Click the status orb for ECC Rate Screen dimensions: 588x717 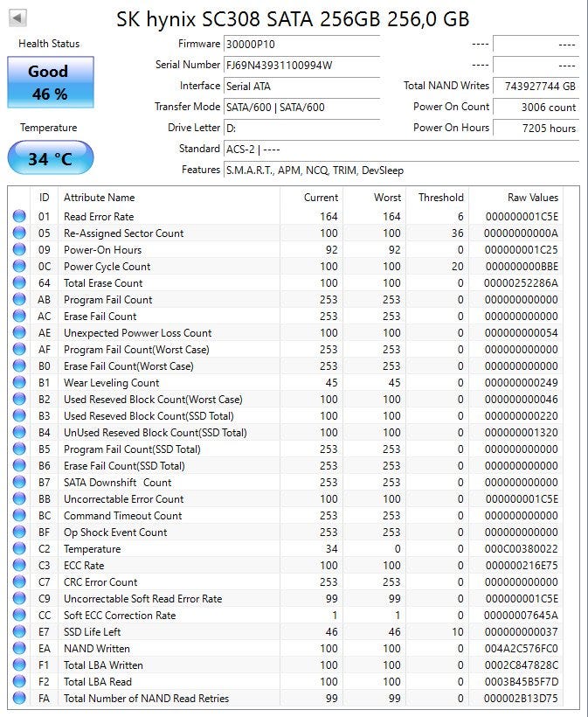click(19, 565)
